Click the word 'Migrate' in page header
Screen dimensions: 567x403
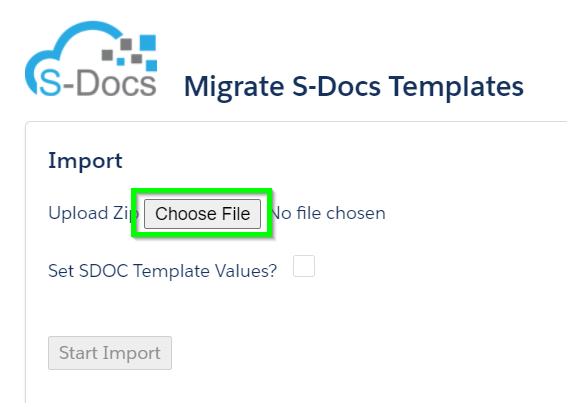click(234, 87)
